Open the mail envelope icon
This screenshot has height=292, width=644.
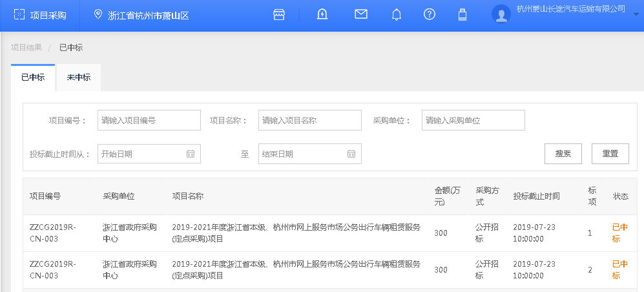tap(361, 14)
